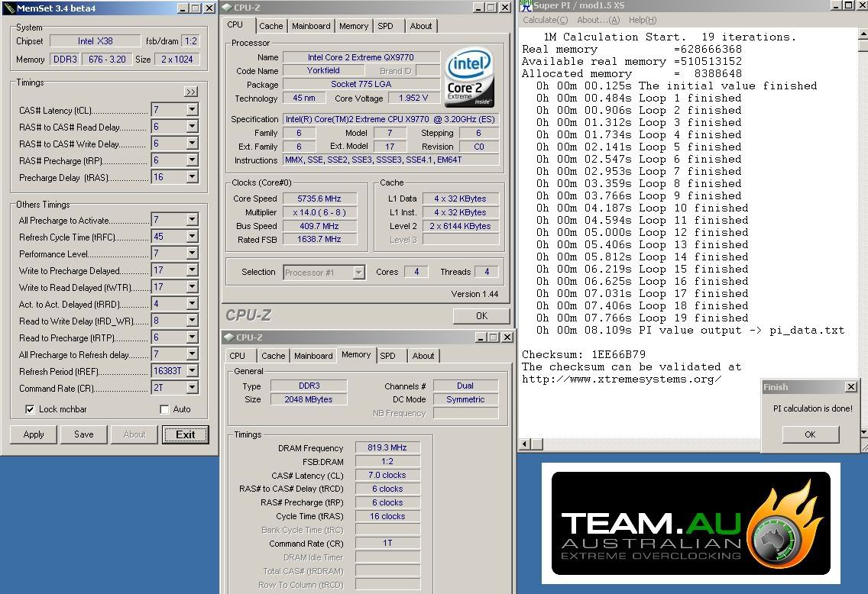This screenshot has height=594, width=868.
Task: Toggle the Lock mchbar checkbox
Action: (30, 409)
